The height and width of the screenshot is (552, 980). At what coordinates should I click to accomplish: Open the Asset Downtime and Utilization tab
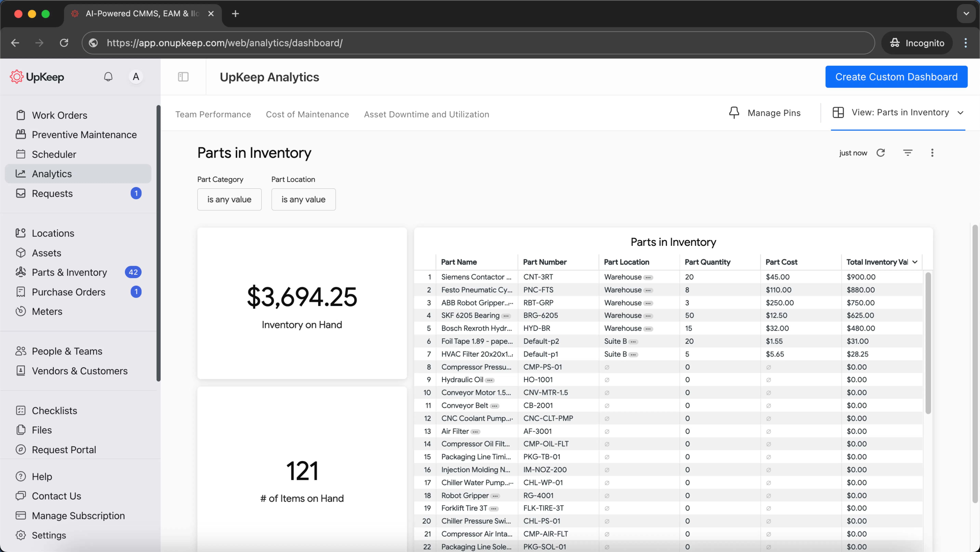[426, 115]
